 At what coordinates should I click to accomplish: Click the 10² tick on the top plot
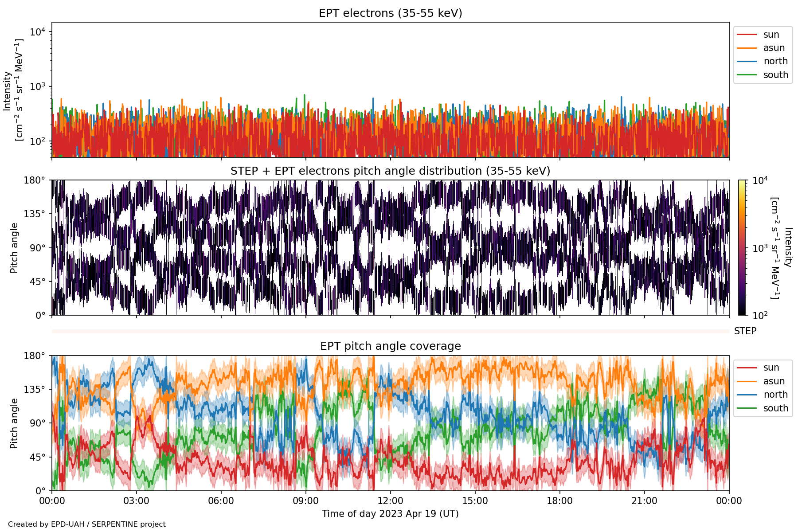pyautogui.click(x=38, y=141)
